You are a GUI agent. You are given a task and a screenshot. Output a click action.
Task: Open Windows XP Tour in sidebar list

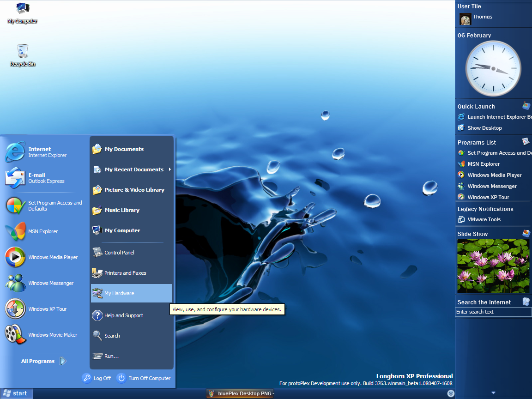(484, 197)
